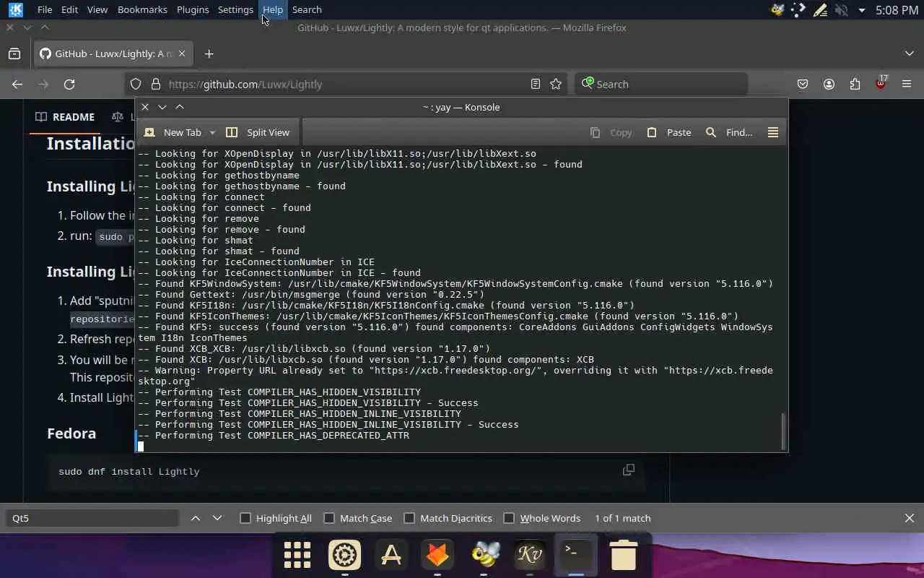Click the Save to Pocket icon

803,84
